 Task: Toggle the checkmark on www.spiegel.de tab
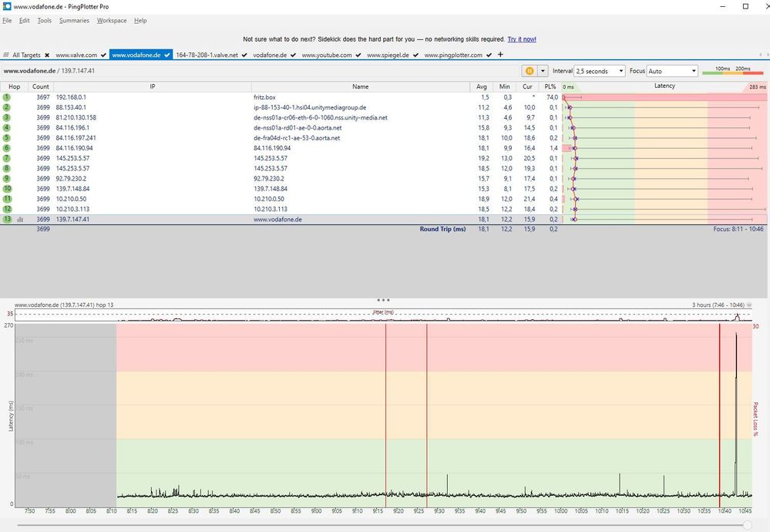click(x=416, y=56)
